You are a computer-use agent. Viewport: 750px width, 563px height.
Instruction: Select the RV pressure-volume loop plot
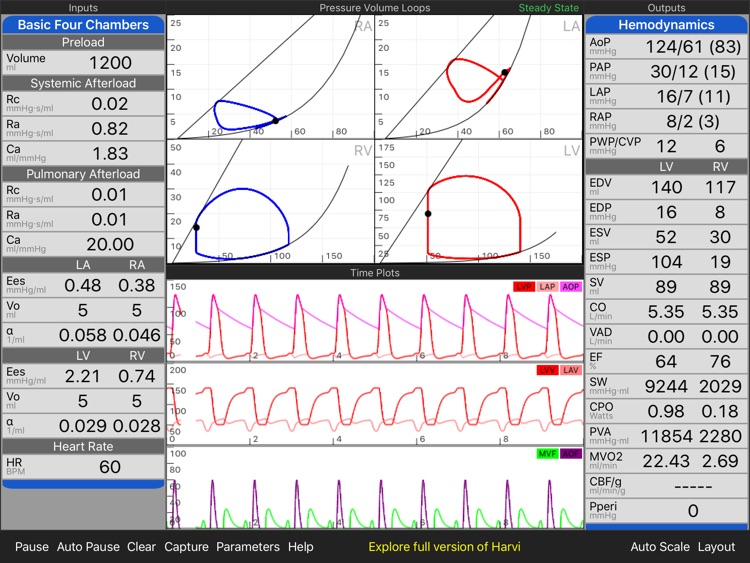(270, 201)
